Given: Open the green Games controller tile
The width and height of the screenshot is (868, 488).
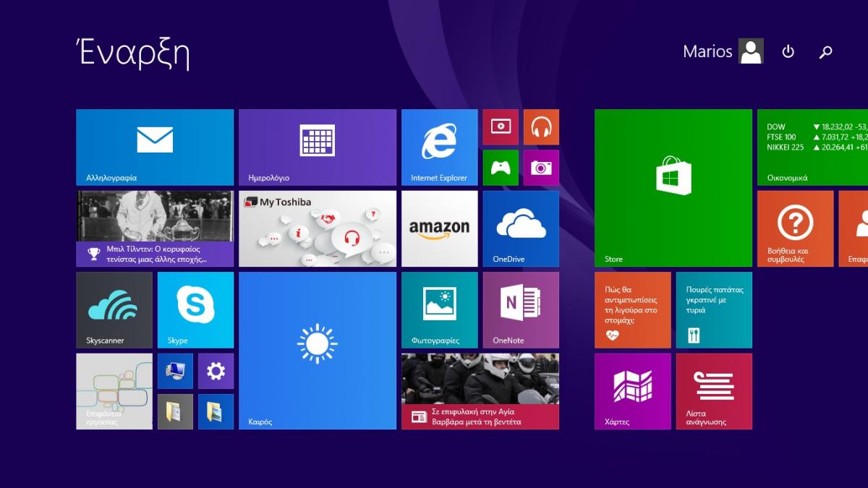Looking at the screenshot, I should pos(501,168).
